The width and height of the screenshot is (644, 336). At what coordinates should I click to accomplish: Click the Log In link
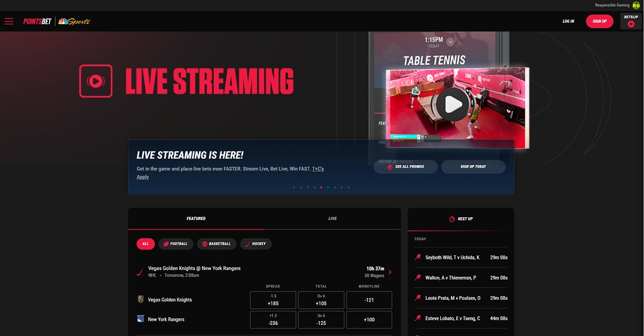[x=568, y=21]
